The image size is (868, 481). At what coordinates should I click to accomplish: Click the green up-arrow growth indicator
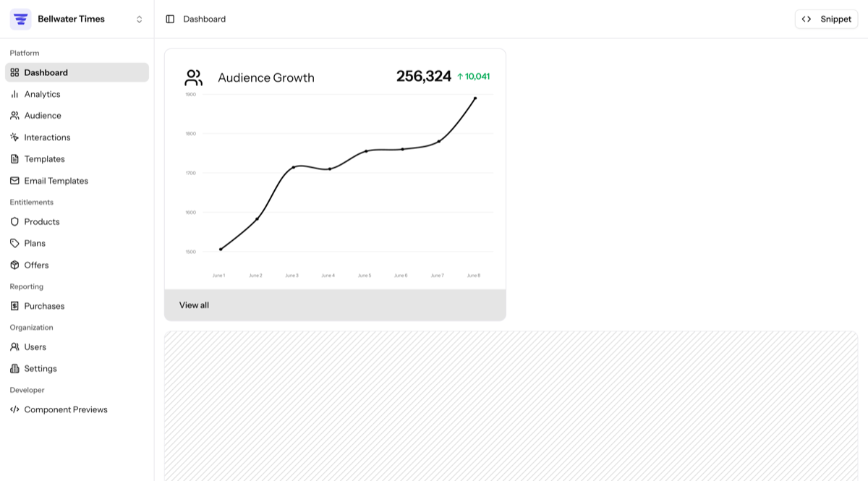point(460,77)
